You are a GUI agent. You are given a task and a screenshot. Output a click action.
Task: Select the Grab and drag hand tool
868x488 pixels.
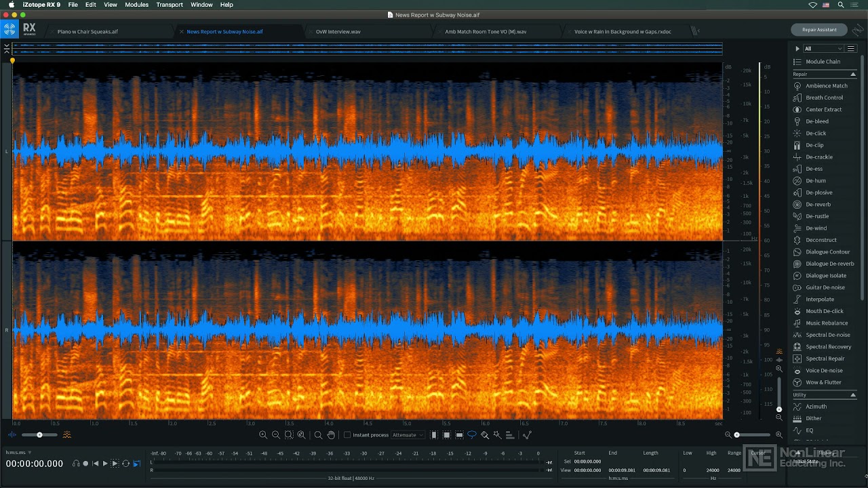click(x=331, y=435)
